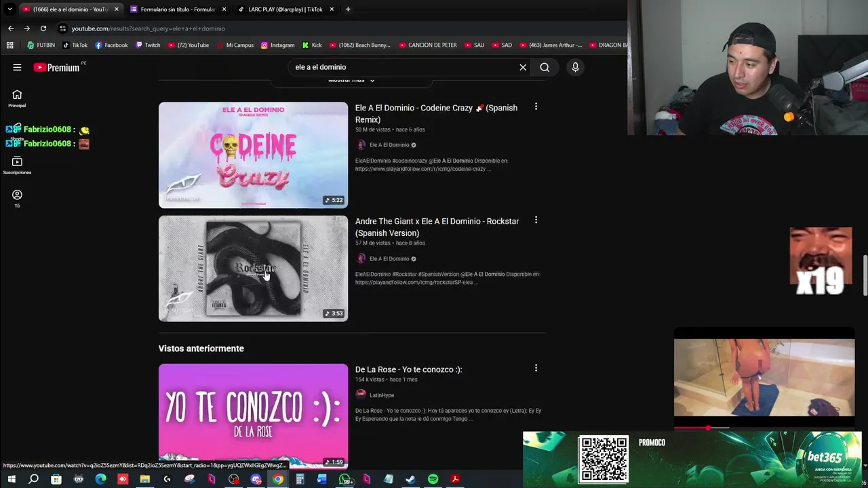
Task: Open the Facebook bookmark
Action: tap(111, 45)
